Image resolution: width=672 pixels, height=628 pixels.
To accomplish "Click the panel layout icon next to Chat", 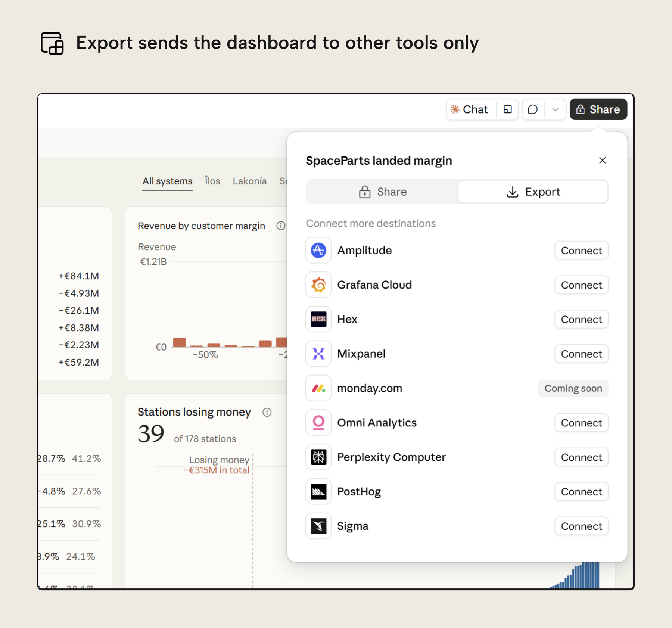I will [x=507, y=109].
